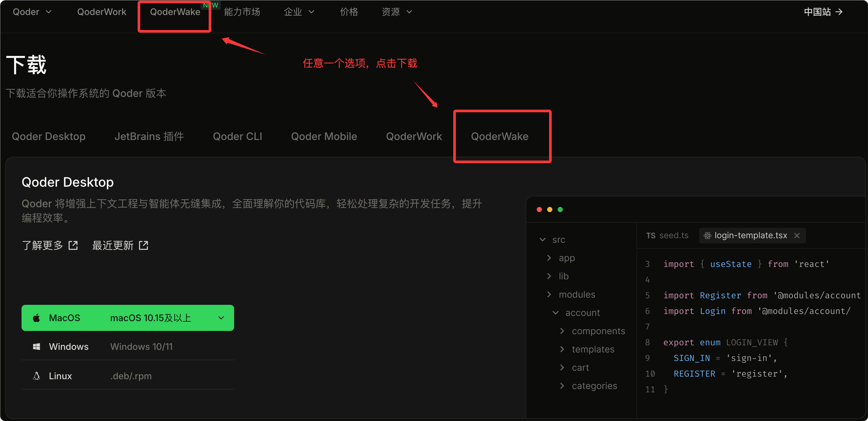Click external link icon beside 了解更多
Image resolution: width=868 pixels, height=421 pixels.
pos(73,245)
